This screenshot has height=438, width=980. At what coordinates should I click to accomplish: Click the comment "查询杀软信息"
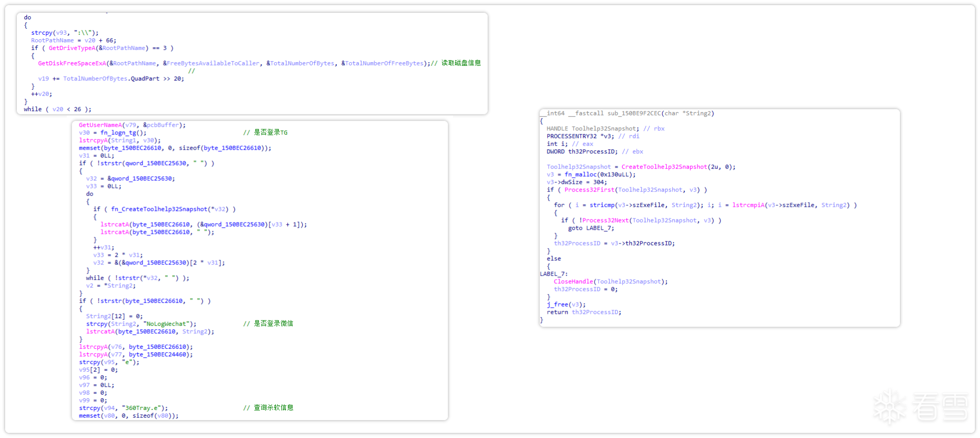(x=274, y=408)
